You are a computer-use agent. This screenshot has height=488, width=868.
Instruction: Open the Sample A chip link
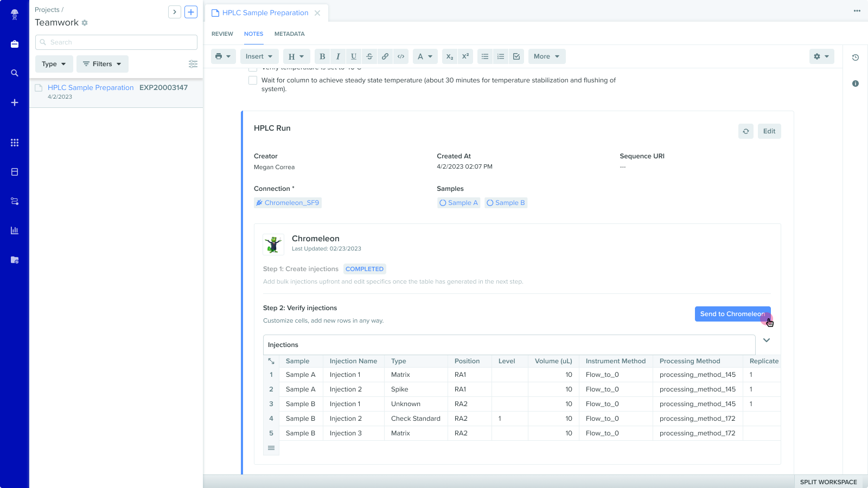[458, 203]
